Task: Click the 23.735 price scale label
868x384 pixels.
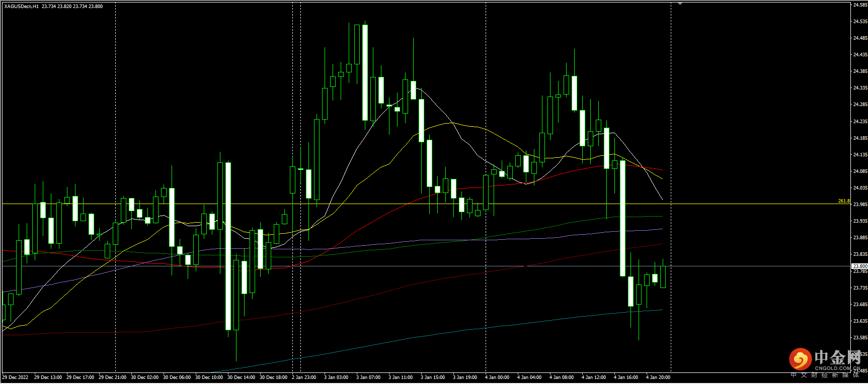Action: pos(860,288)
